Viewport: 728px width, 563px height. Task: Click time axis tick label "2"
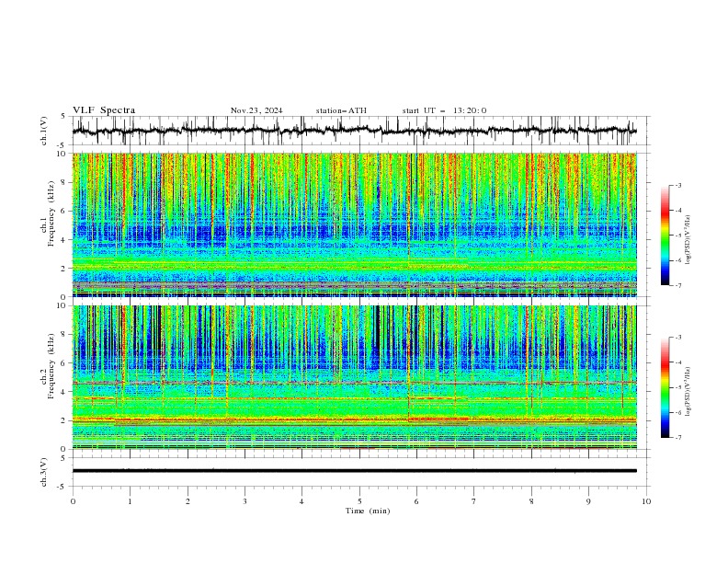(x=188, y=501)
